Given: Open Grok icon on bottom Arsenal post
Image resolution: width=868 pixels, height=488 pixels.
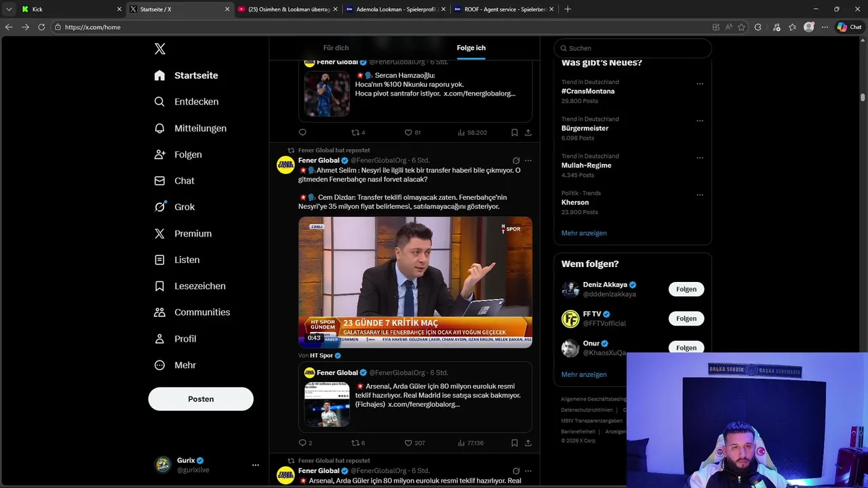Looking at the screenshot, I should pyautogui.click(x=516, y=471).
